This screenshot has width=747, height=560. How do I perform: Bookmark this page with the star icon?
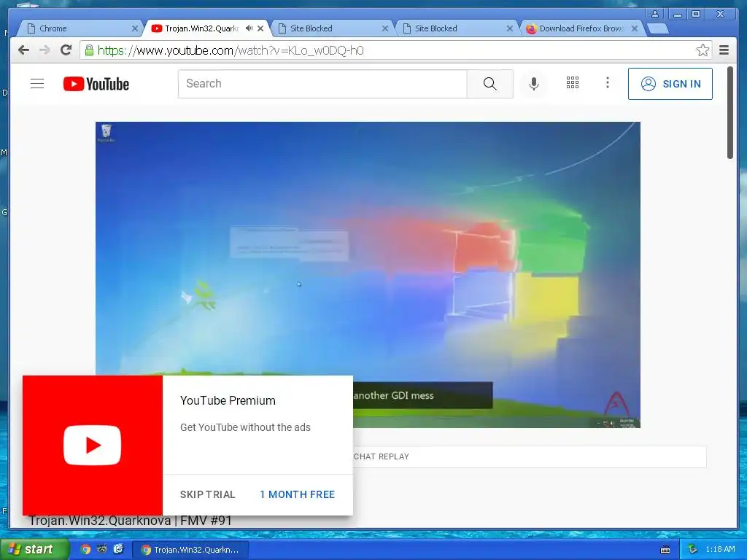703,50
